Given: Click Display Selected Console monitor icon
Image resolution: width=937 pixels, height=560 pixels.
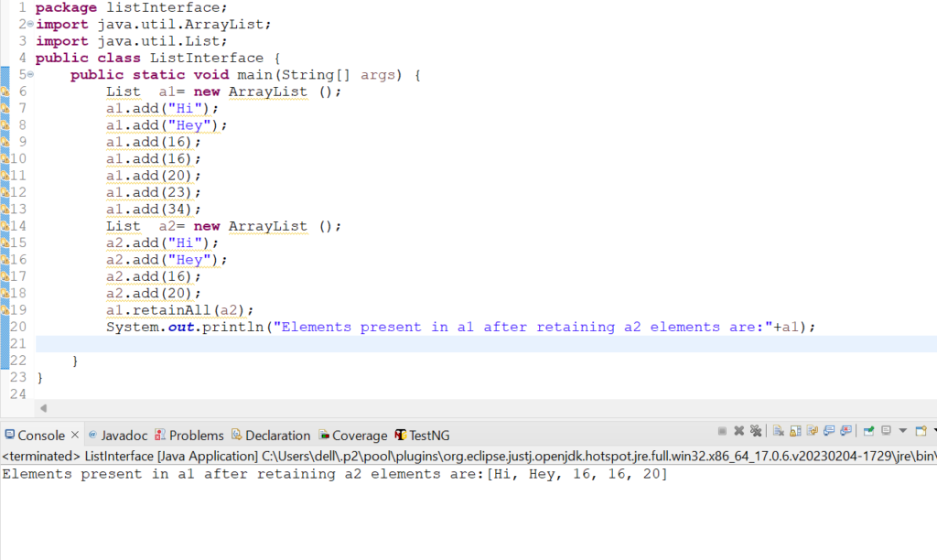Looking at the screenshot, I should (x=886, y=431).
